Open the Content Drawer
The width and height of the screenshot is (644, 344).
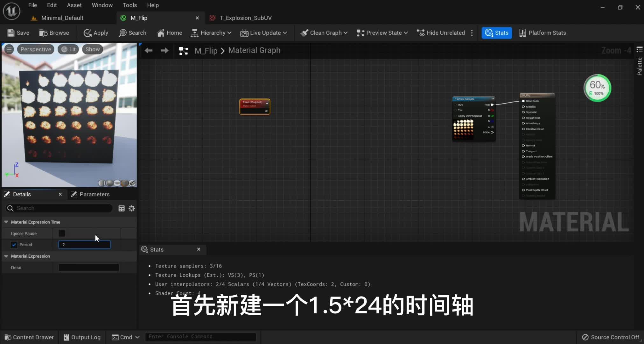pyautogui.click(x=29, y=337)
